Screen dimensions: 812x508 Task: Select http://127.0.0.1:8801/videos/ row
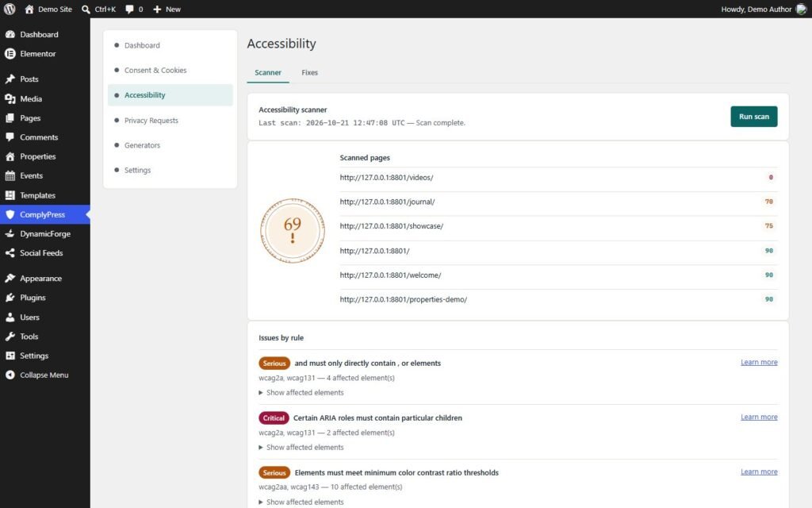pyautogui.click(x=558, y=178)
